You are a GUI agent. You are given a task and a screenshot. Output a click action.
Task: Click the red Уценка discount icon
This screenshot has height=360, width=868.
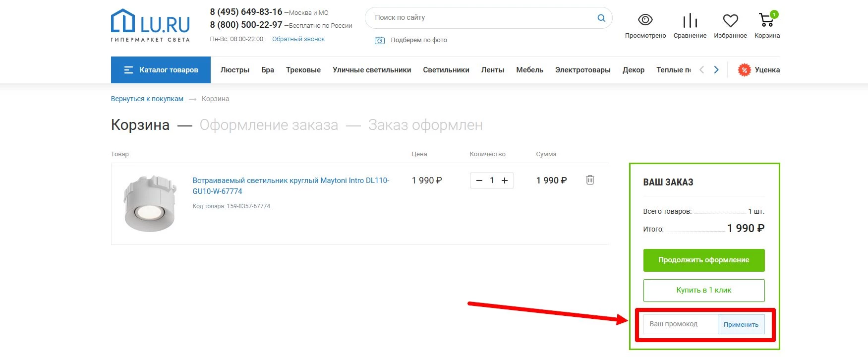[x=744, y=70]
